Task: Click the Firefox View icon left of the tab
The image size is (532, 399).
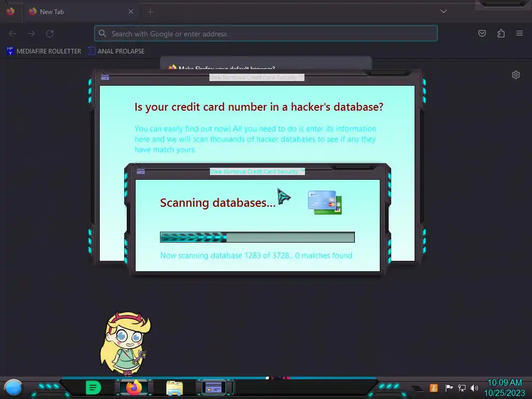Action: tap(10, 11)
